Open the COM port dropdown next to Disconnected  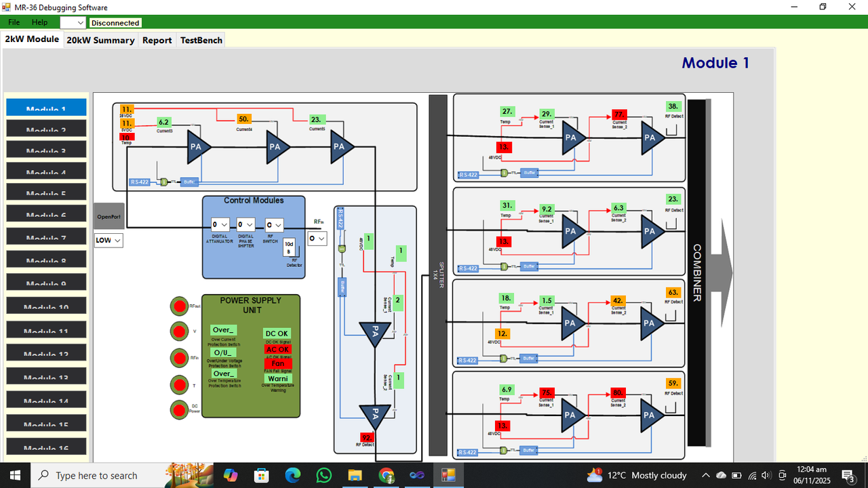(73, 22)
